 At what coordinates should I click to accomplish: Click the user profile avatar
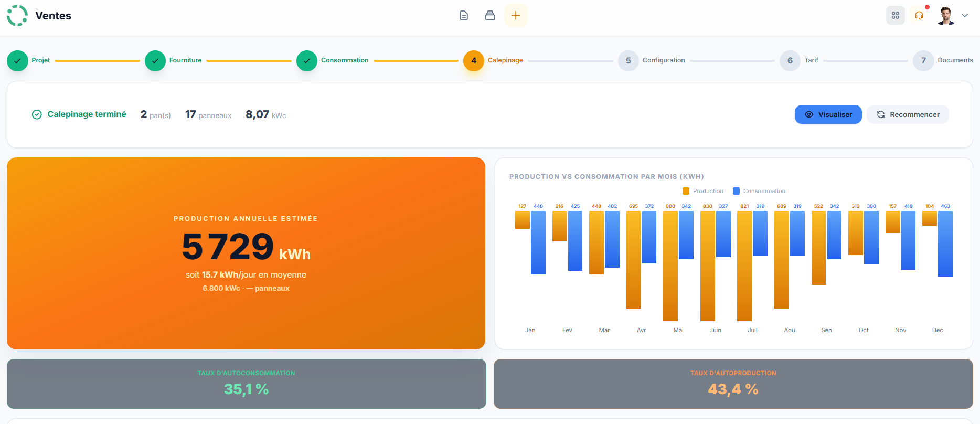coord(946,16)
